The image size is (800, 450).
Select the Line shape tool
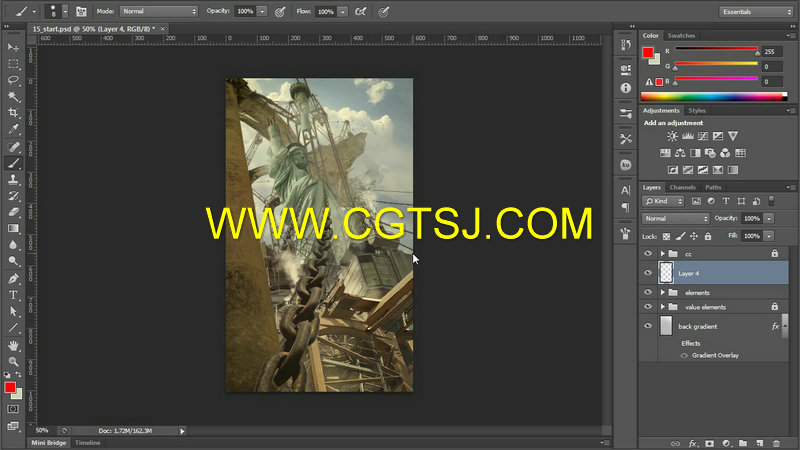tap(13, 328)
